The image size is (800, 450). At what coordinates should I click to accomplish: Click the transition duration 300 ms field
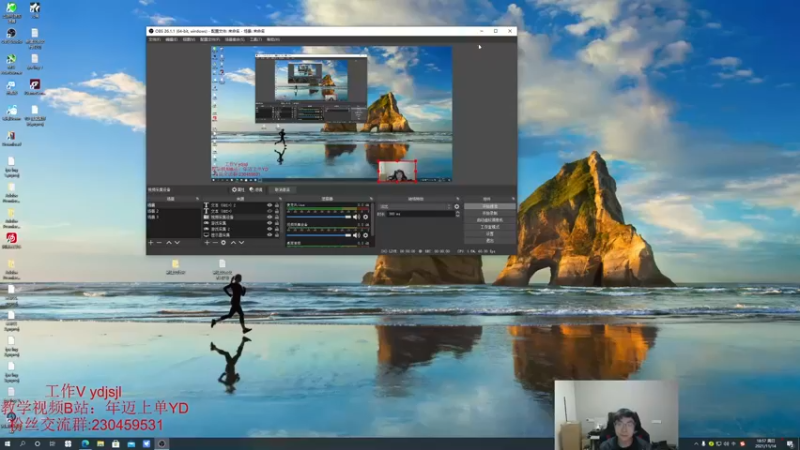pyautogui.click(x=420, y=214)
